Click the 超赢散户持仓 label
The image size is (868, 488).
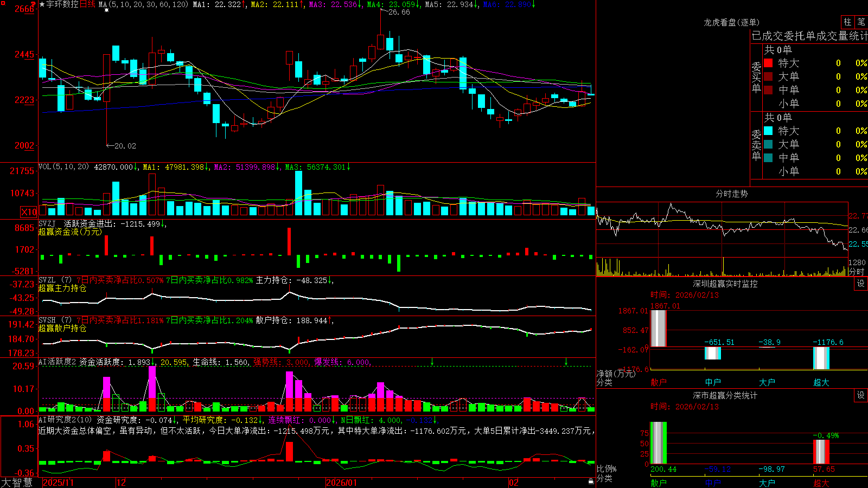tap(62, 328)
